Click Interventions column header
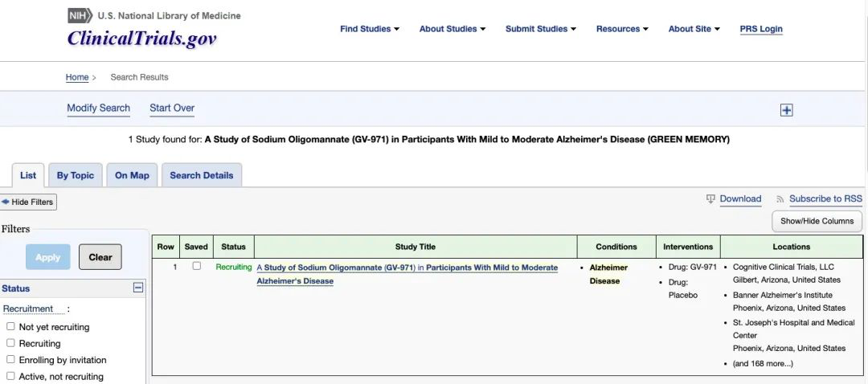868x384 pixels. (688, 247)
